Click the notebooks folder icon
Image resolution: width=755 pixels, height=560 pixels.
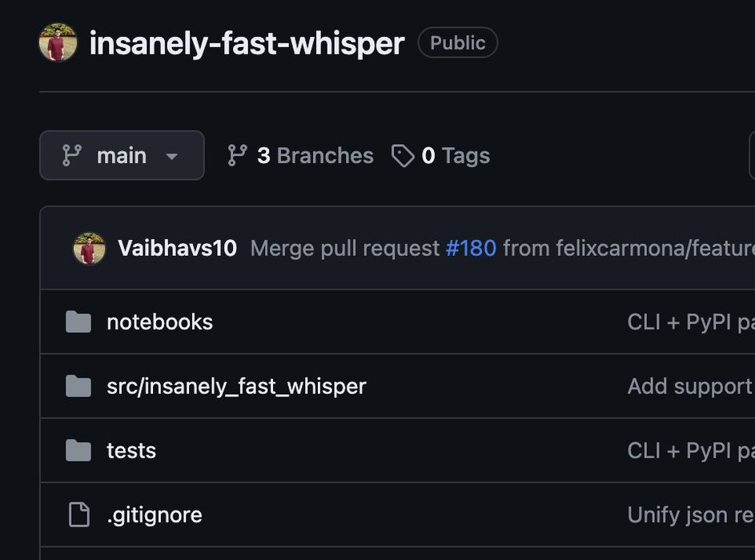(78, 322)
